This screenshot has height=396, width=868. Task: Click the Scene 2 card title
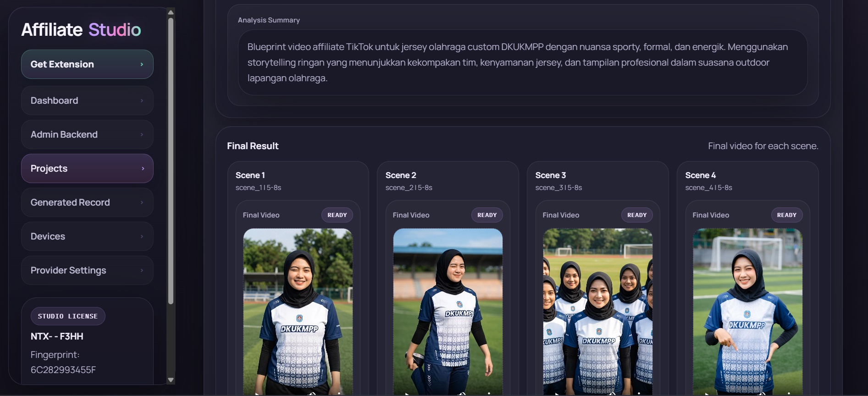(401, 175)
